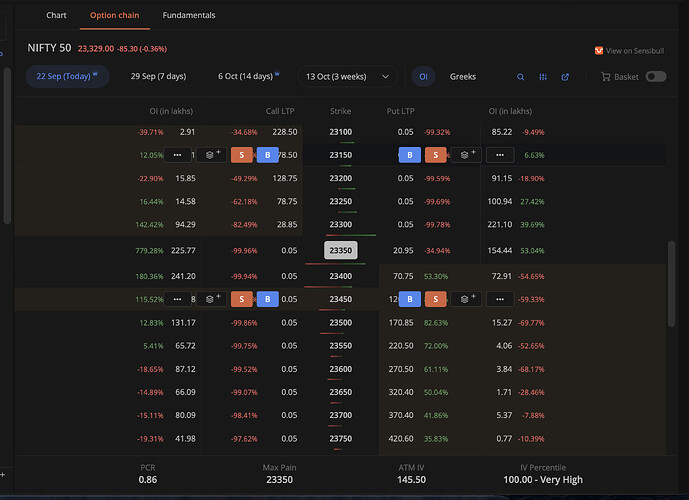The height and width of the screenshot is (500, 689).
Task: Switch to Greeks view
Action: click(x=463, y=77)
